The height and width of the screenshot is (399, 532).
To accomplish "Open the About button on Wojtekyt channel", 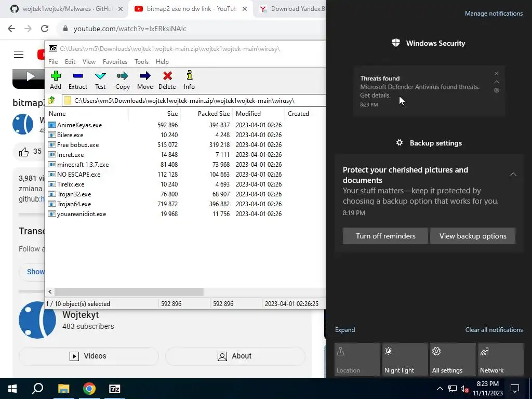I will tap(235, 356).
